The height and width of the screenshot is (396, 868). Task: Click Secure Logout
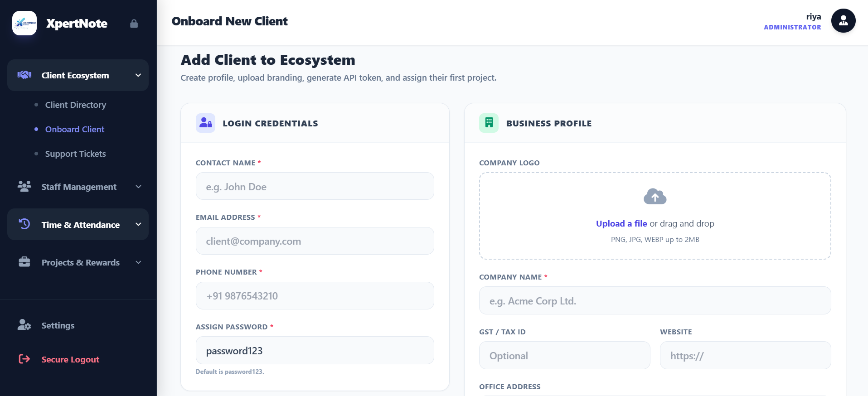[x=70, y=359]
